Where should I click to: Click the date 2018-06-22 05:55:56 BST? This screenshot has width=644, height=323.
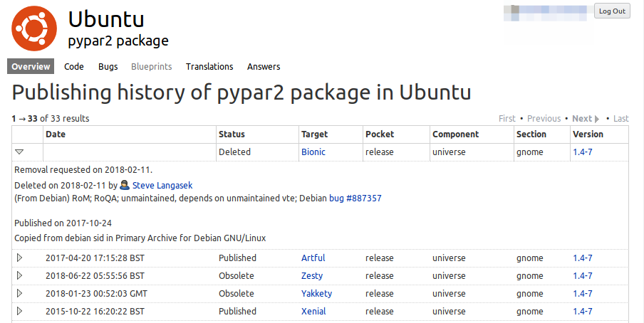coord(95,275)
